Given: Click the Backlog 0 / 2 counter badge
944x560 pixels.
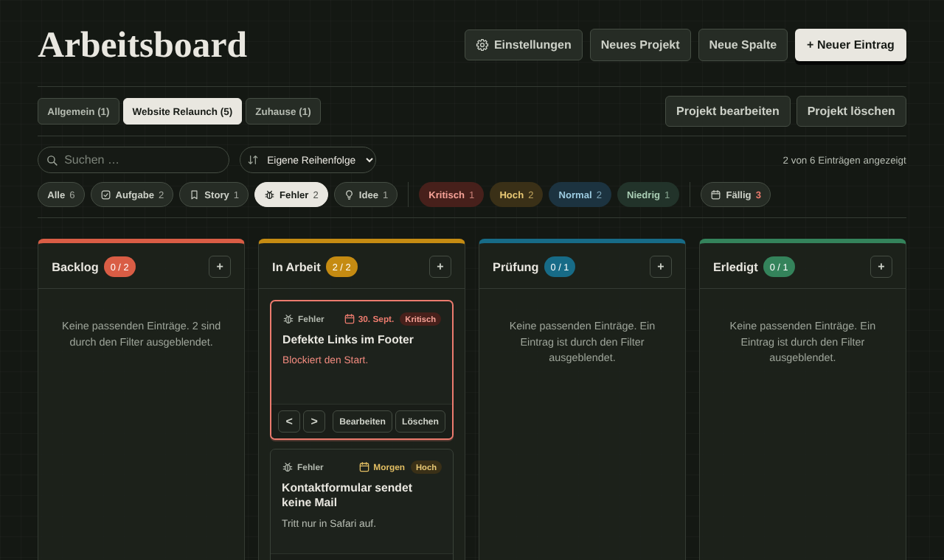Looking at the screenshot, I should tap(119, 267).
